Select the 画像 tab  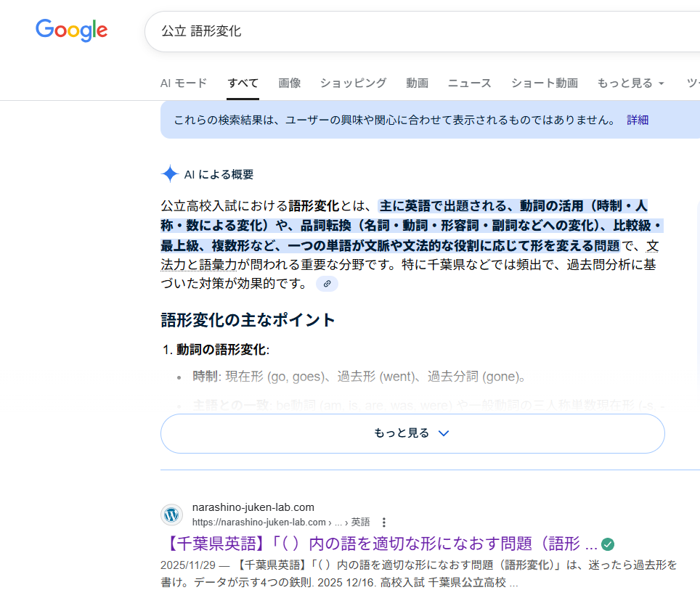[x=289, y=83]
